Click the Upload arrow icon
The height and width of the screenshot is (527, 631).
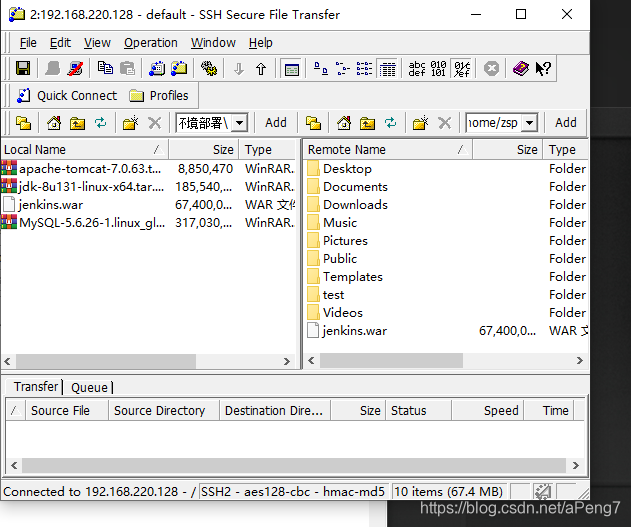pos(261,69)
